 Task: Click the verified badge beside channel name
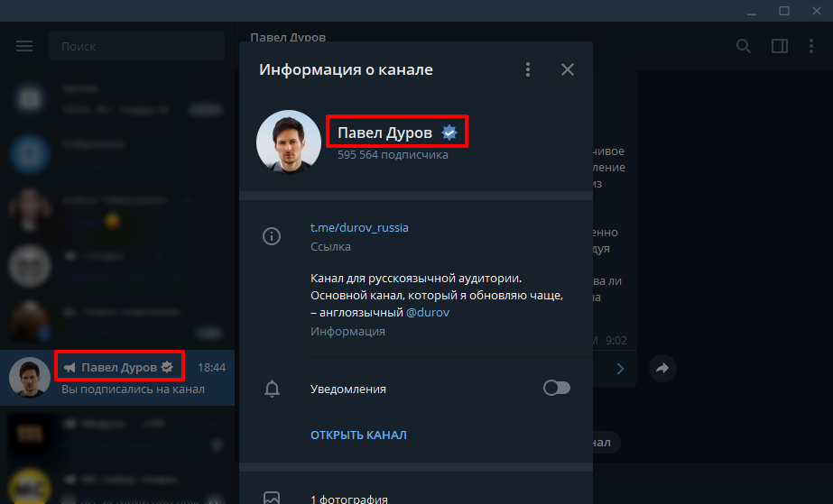coord(449,133)
